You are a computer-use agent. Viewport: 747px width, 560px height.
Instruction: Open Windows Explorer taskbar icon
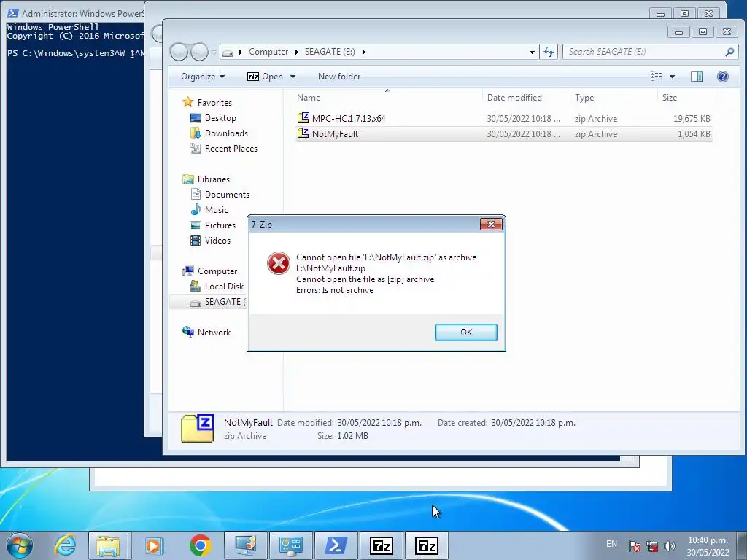[x=108, y=545]
